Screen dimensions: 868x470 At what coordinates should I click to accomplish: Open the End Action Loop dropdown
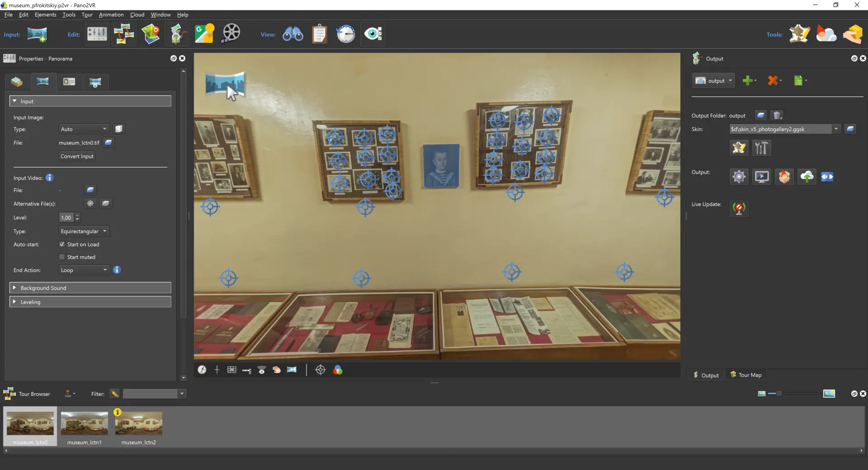click(84, 270)
